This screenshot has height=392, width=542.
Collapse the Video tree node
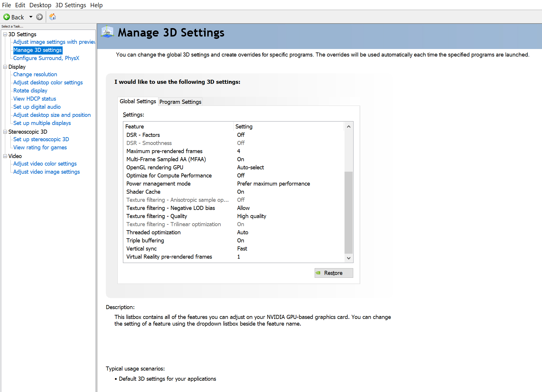pyautogui.click(x=5, y=156)
